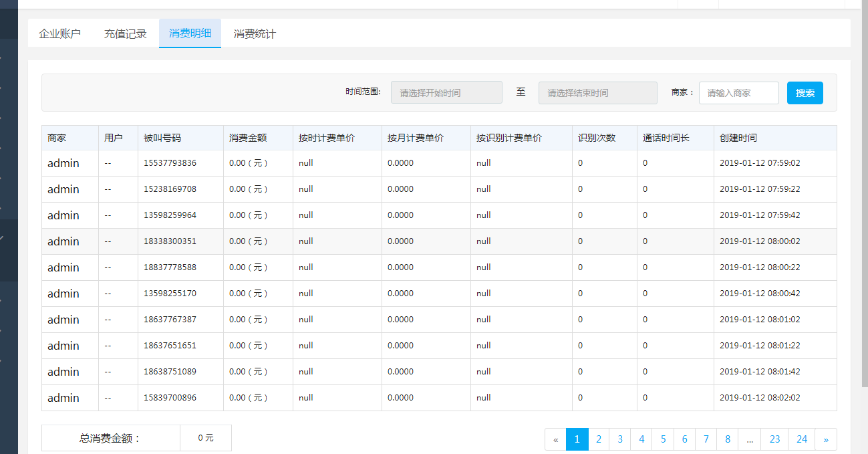Open page 5 of the results
868x454 pixels.
[663, 439]
